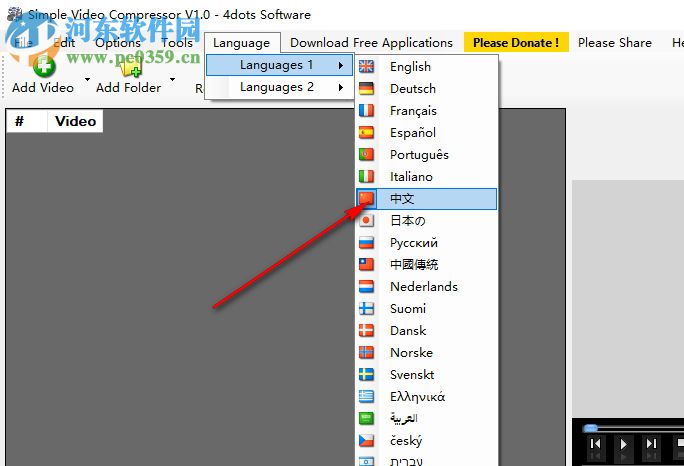684x466 pixels.
Task: Skip to previous in video player
Action: [x=595, y=444]
